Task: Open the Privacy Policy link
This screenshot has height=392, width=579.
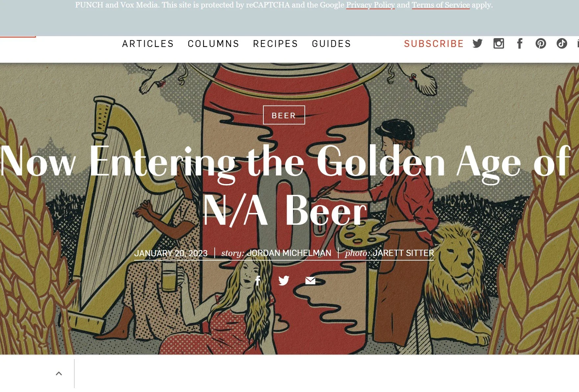Action: click(x=371, y=5)
